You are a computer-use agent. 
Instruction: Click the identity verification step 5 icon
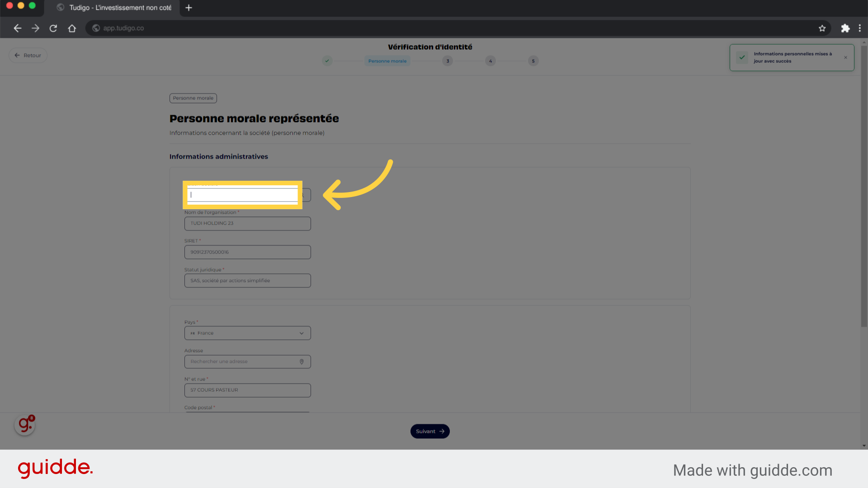point(533,60)
